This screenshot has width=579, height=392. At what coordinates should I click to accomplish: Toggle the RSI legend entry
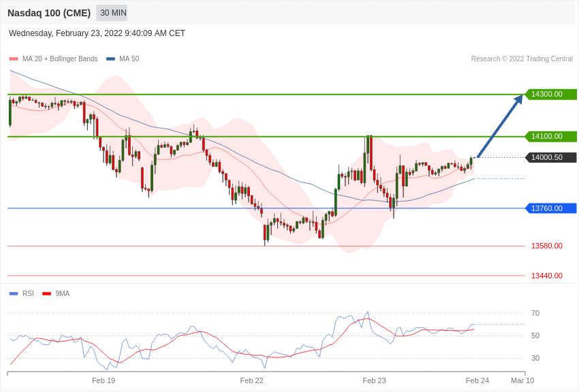[21, 293]
